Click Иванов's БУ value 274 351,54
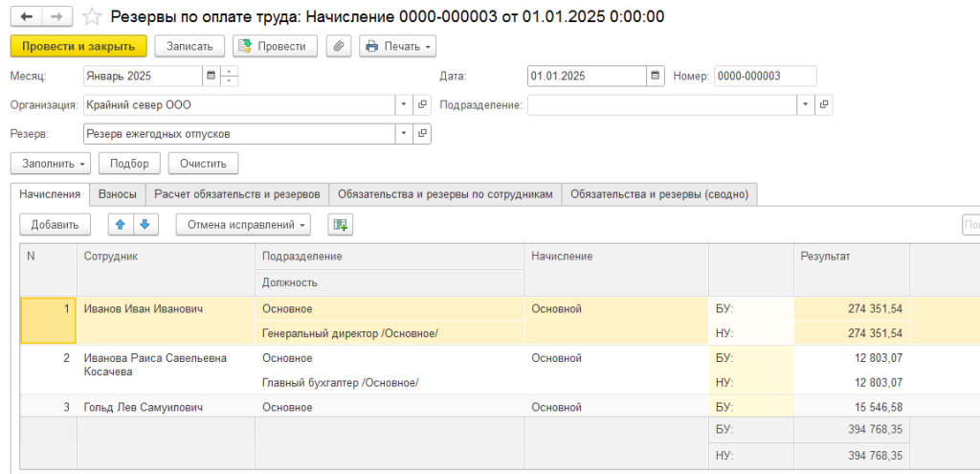 click(x=851, y=309)
